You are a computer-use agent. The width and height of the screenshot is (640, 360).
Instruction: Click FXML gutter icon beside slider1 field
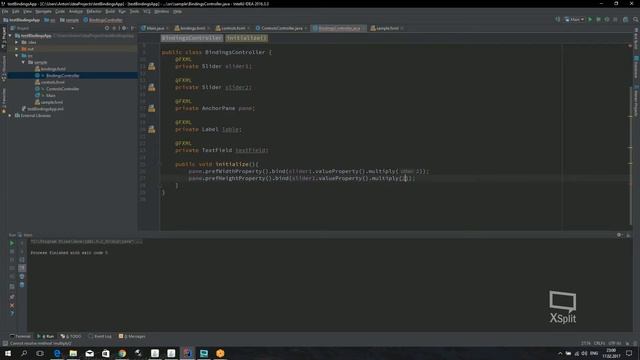tap(151, 66)
